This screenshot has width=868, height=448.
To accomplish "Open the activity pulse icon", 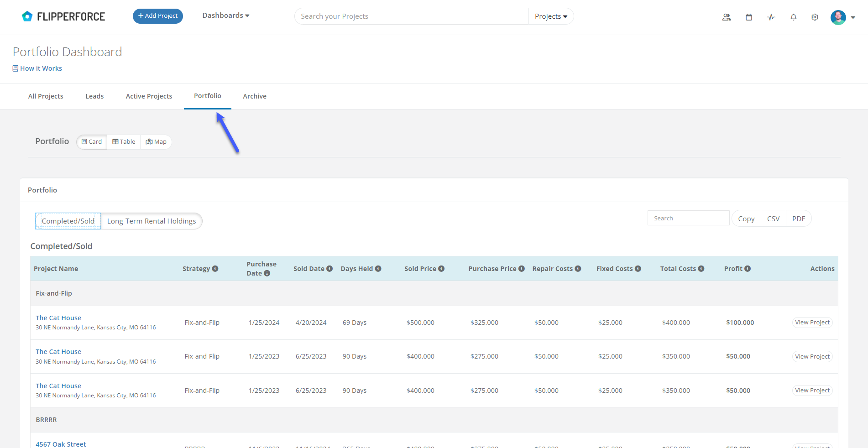I will (x=771, y=17).
